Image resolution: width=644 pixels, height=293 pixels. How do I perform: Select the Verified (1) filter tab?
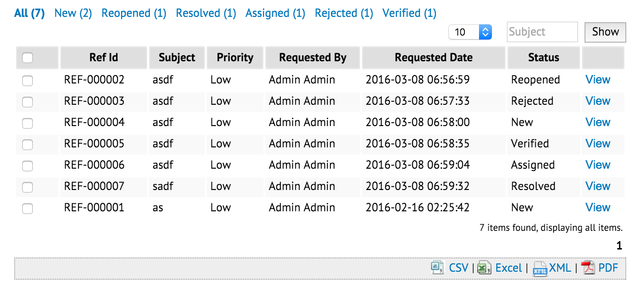point(409,13)
